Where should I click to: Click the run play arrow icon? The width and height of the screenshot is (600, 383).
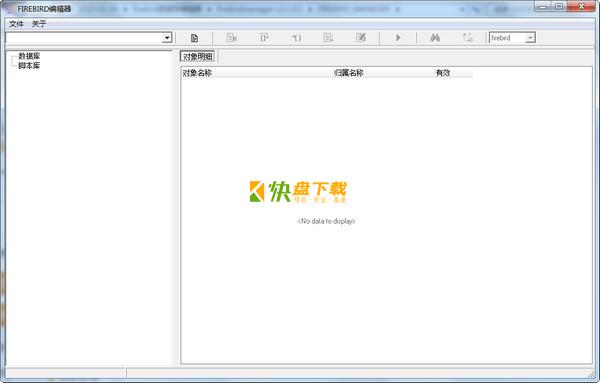point(398,38)
